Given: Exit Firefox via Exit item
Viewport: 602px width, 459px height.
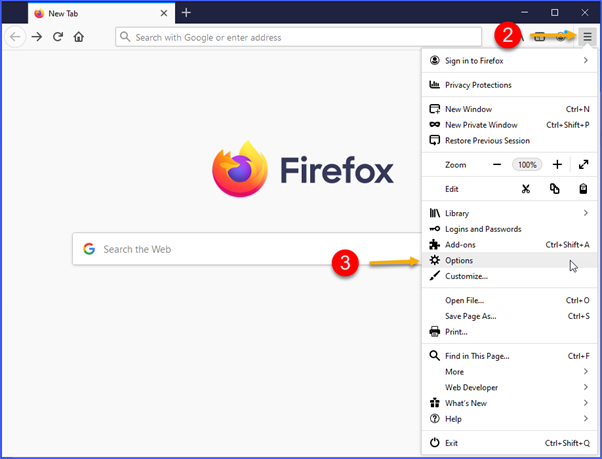Looking at the screenshot, I should click(509, 443).
